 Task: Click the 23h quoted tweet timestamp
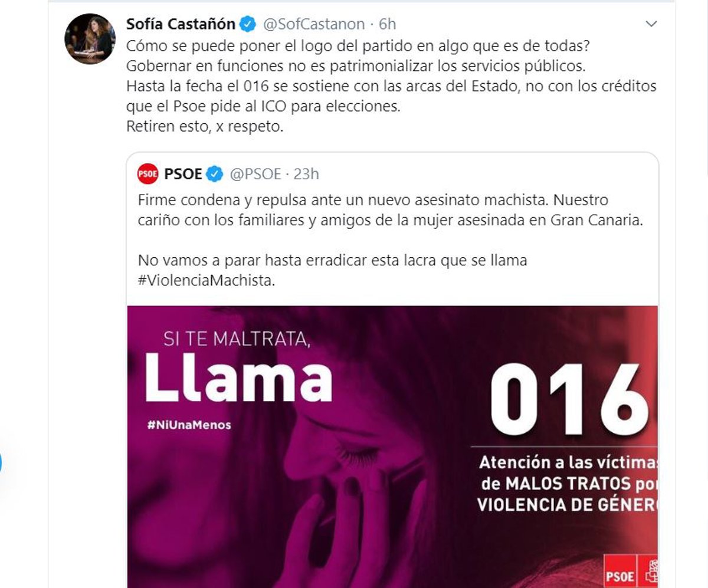tap(307, 174)
